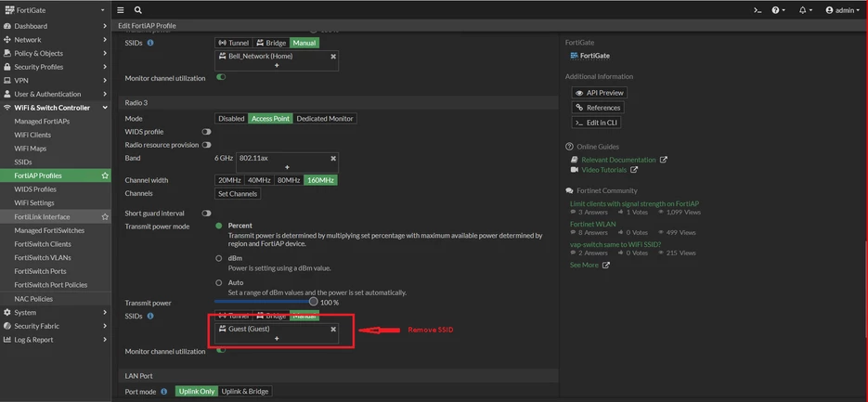868x402 pixels.
Task: Expand Security Profiles menu
Action: tap(56, 67)
